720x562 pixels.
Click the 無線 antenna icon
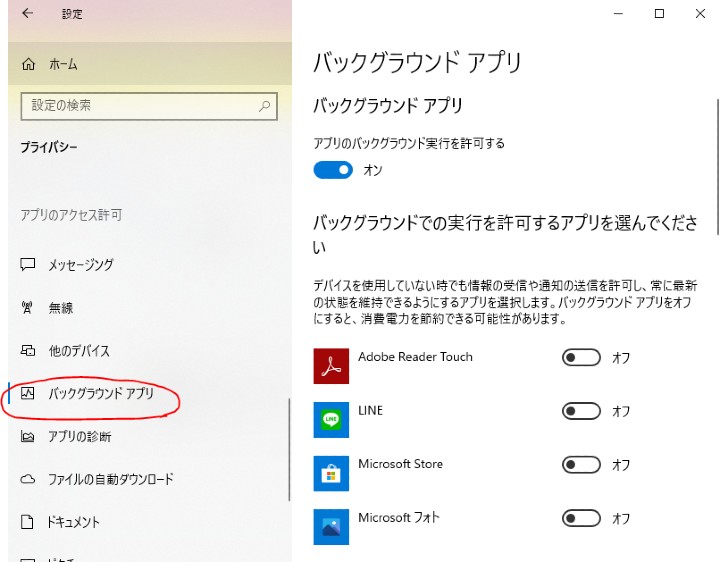[x=27, y=307]
